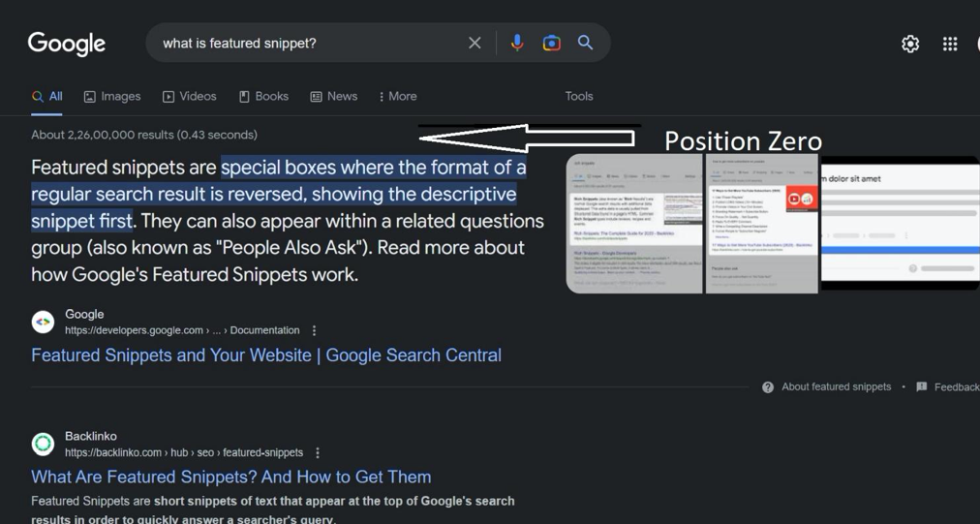980x524 pixels.
Task: Start voice search with microphone icon
Action: [x=517, y=43]
